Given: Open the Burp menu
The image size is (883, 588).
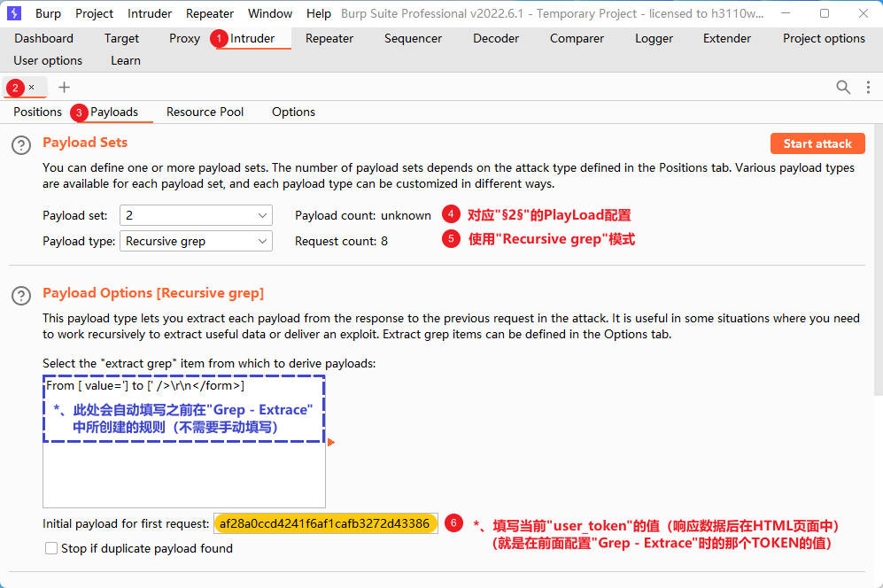Looking at the screenshot, I should [x=48, y=13].
